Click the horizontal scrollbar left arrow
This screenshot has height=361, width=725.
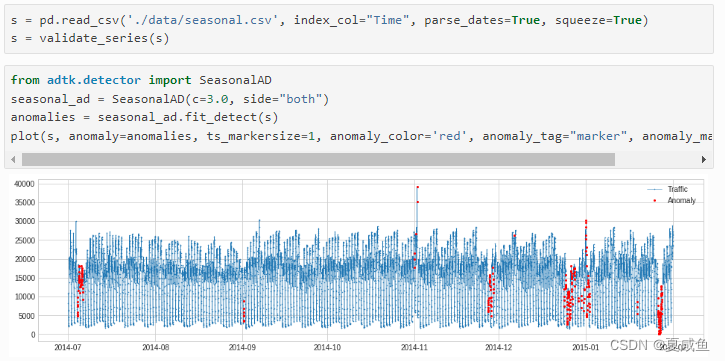coord(13,159)
